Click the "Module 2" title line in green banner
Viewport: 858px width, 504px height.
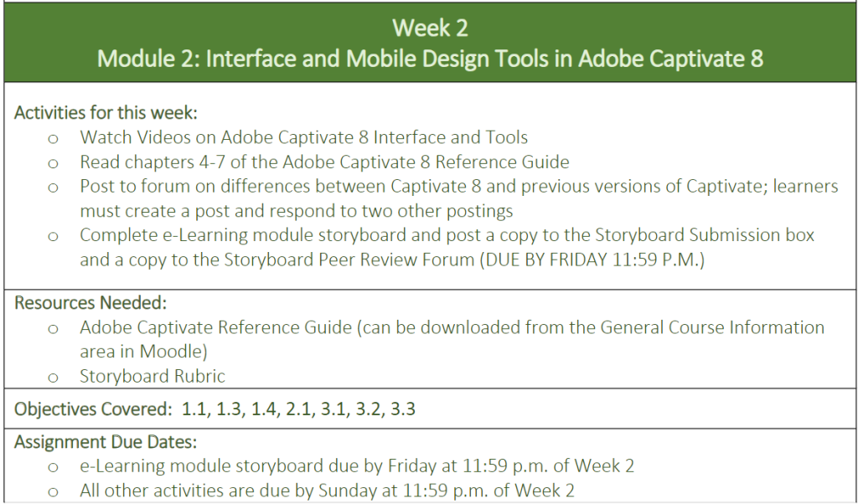click(x=430, y=59)
